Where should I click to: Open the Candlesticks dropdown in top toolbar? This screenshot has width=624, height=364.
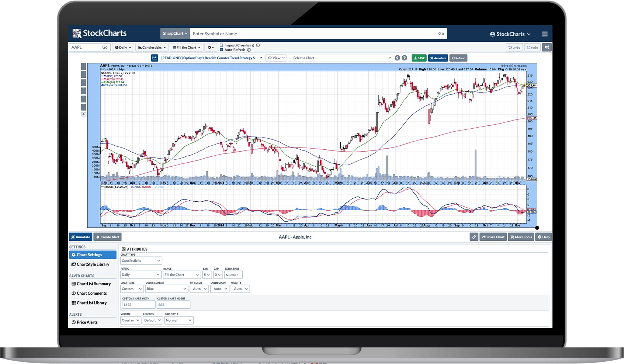(152, 47)
